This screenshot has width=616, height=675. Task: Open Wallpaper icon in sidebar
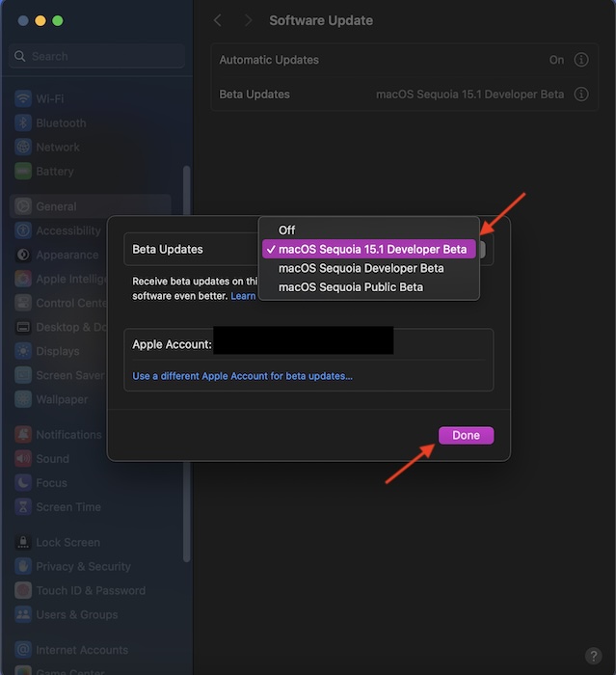(23, 399)
